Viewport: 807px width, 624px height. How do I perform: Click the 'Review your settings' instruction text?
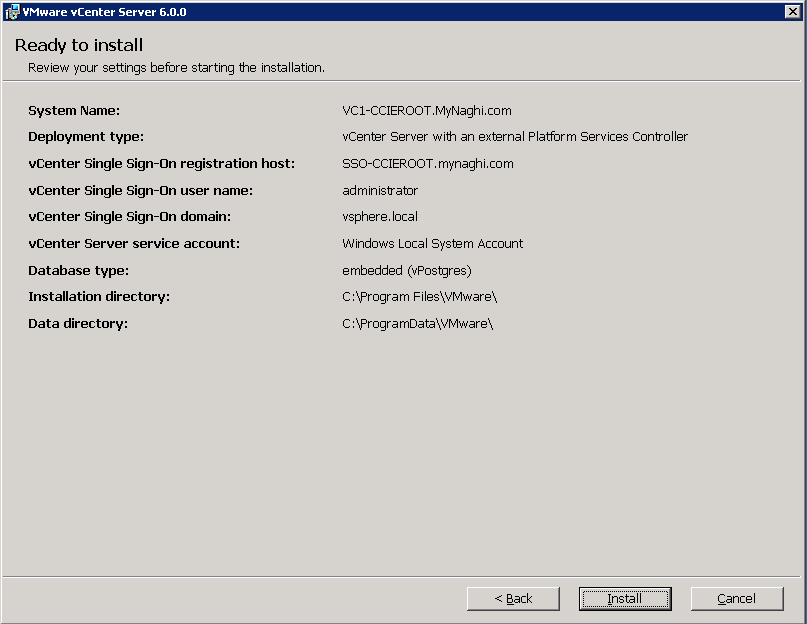click(176, 68)
